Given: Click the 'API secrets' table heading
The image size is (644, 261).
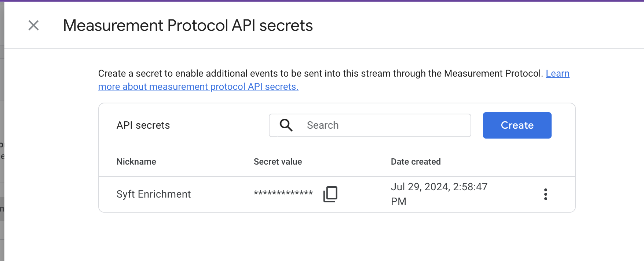Looking at the screenshot, I should [143, 125].
